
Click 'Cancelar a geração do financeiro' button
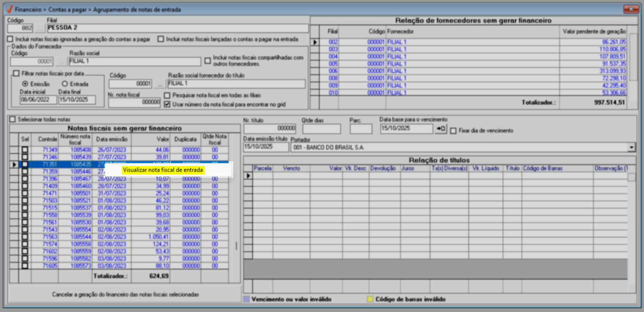click(x=125, y=295)
